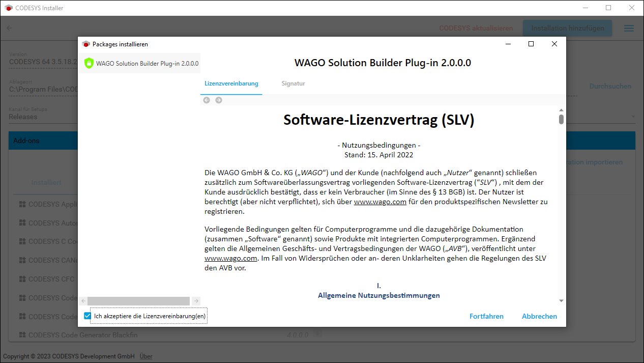Click Abbrechen to cancel installation
The height and width of the screenshot is (363, 644).
539,316
